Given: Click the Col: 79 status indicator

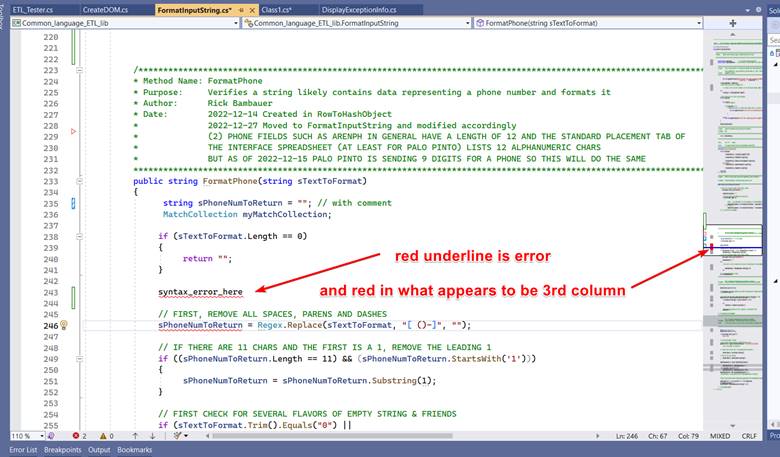Looking at the screenshot, I should (688, 436).
